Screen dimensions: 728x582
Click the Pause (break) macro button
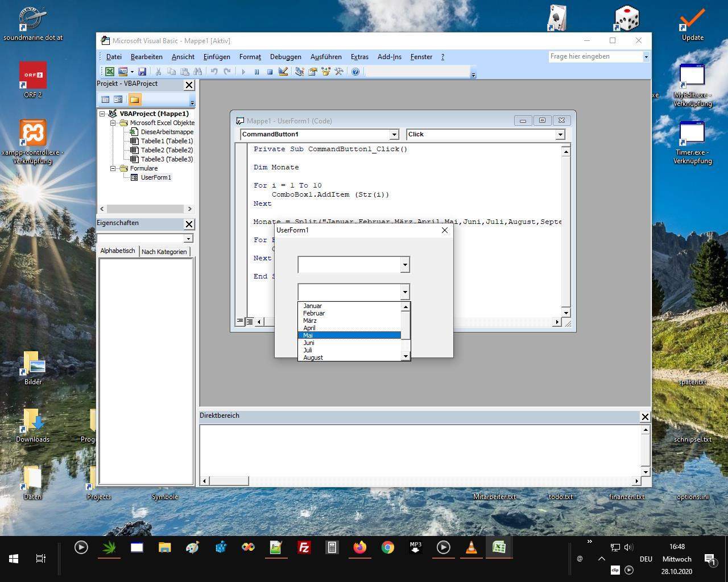257,72
